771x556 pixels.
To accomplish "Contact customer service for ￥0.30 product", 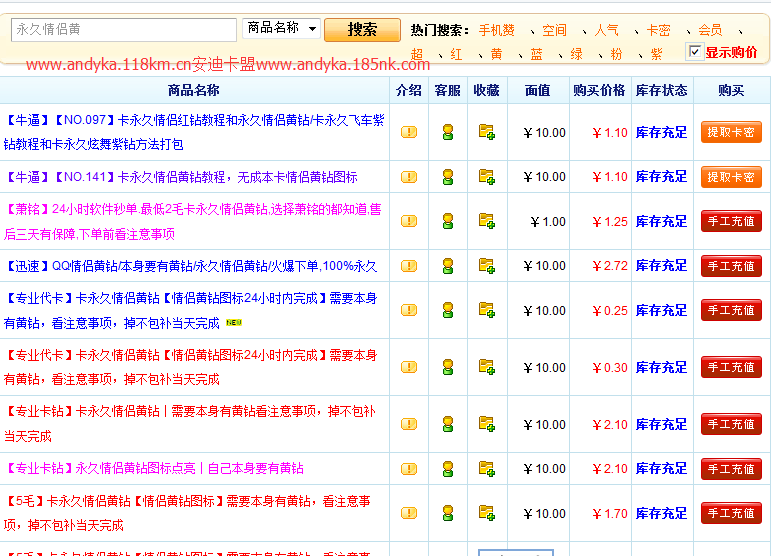I will (x=447, y=367).
